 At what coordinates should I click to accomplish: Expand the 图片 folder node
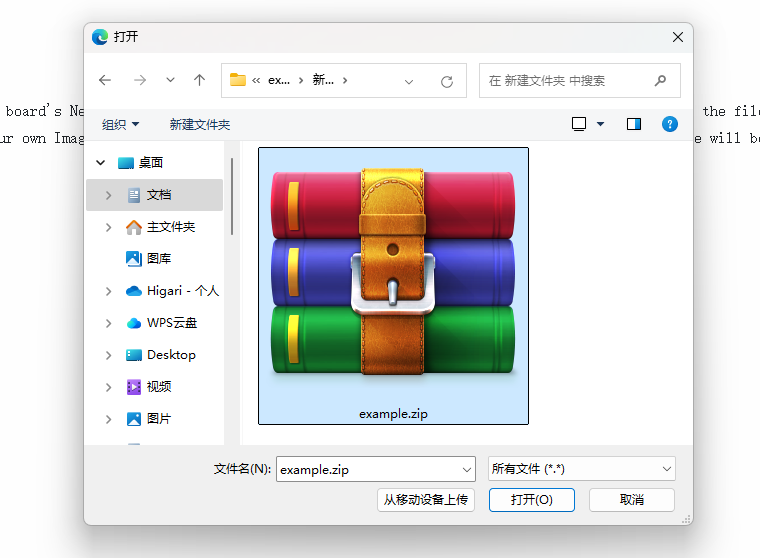click(x=109, y=419)
